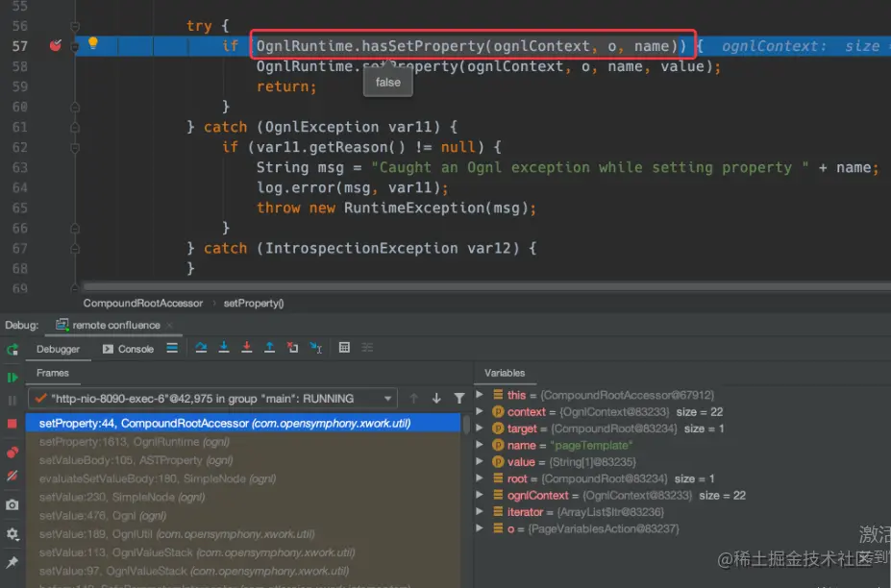This screenshot has width=891, height=588.
Task: Click 'throw new RuntimeException(msg);' line
Action: (396, 208)
